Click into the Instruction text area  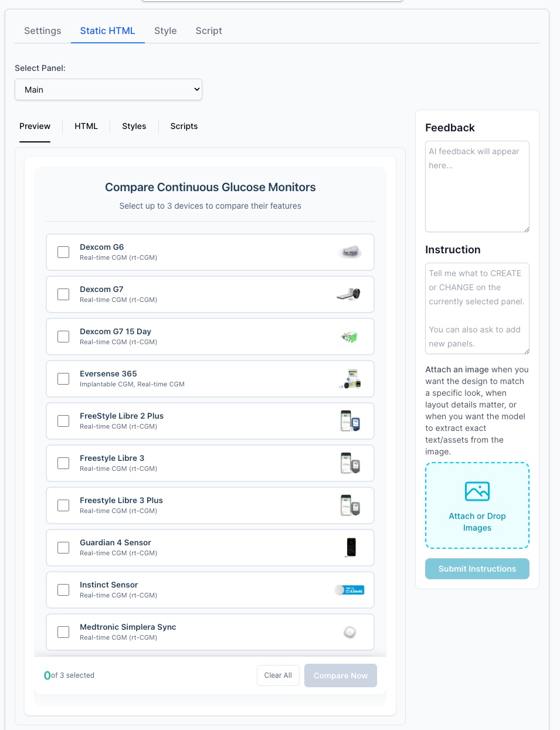pos(477,308)
